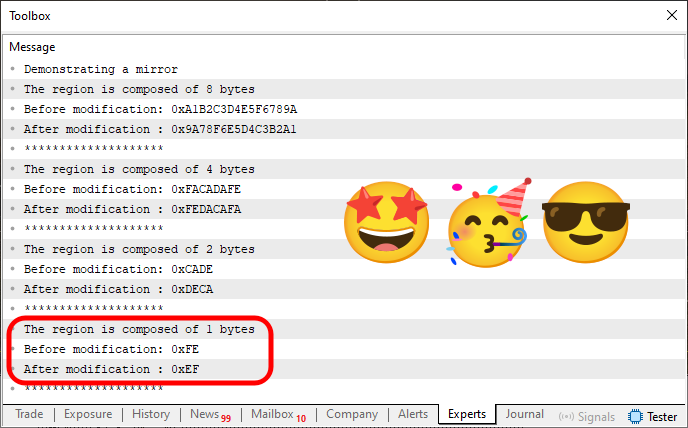Open the Tester button
This screenshot has height=428, width=688.
[652, 416]
